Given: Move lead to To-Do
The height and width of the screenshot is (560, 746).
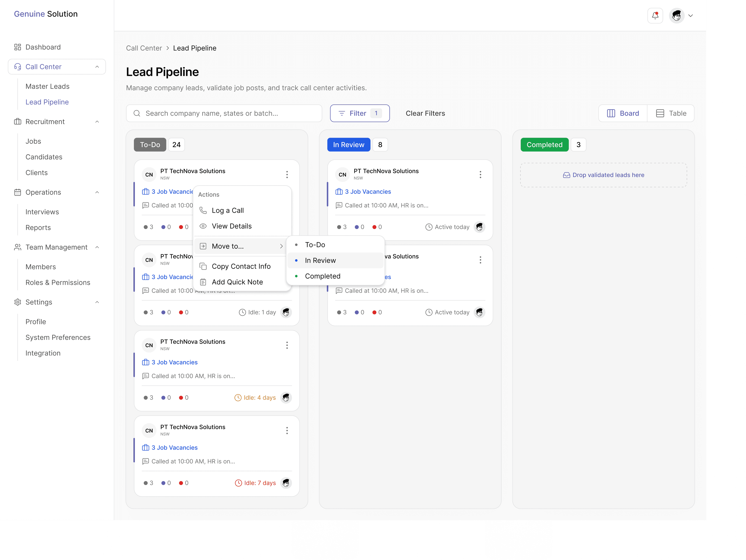Looking at the screenshot, I should pos(335,245).
